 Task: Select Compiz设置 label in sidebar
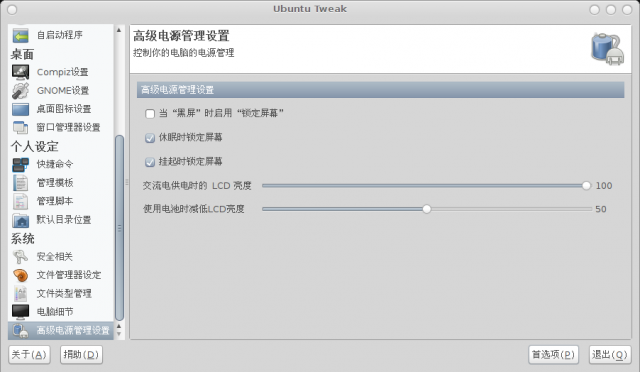62,72
